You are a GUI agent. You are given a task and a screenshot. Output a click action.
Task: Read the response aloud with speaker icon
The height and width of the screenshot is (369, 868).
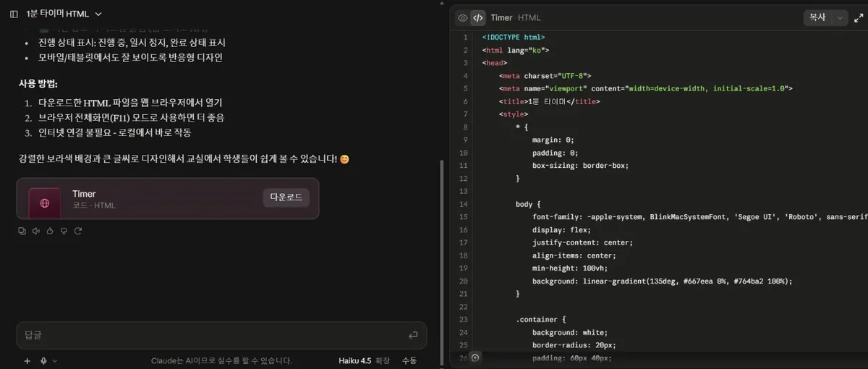click(x=36, y=231)
